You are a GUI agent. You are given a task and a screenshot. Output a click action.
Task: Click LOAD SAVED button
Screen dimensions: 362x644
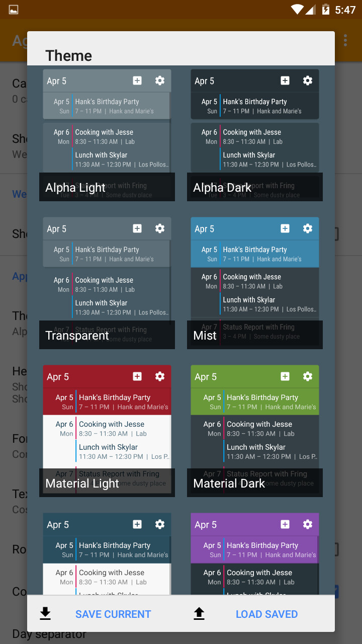click(267, 614)
